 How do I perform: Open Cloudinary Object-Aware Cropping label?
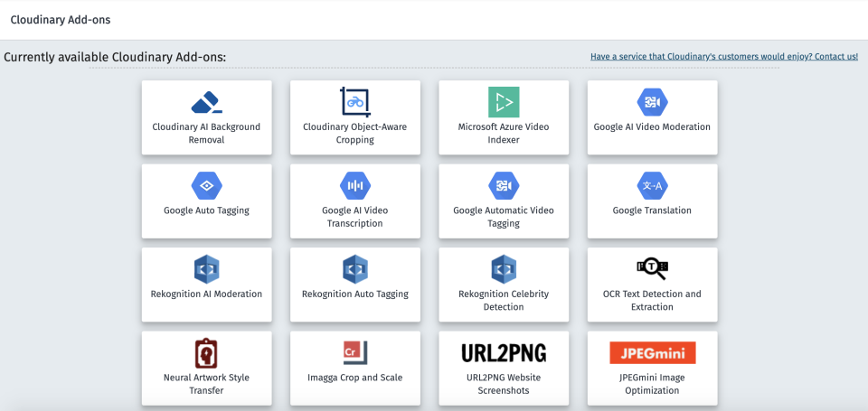[354, 134]
